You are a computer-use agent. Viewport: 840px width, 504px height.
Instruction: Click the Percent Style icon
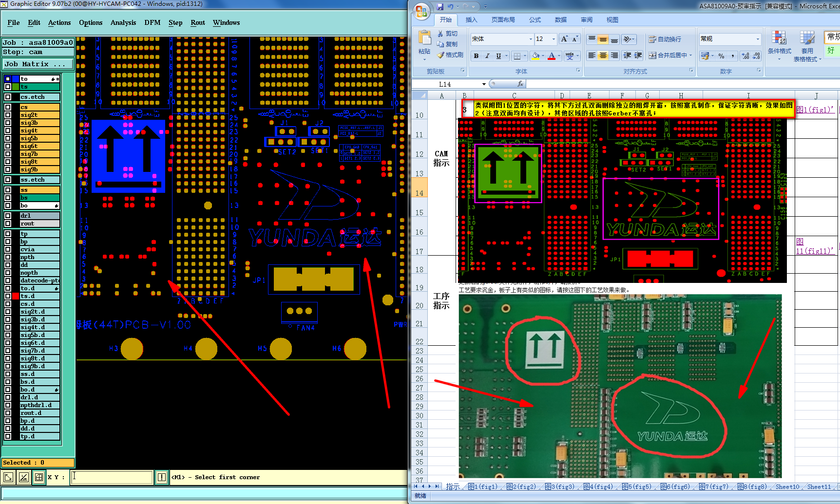click(x=722, y=56)
